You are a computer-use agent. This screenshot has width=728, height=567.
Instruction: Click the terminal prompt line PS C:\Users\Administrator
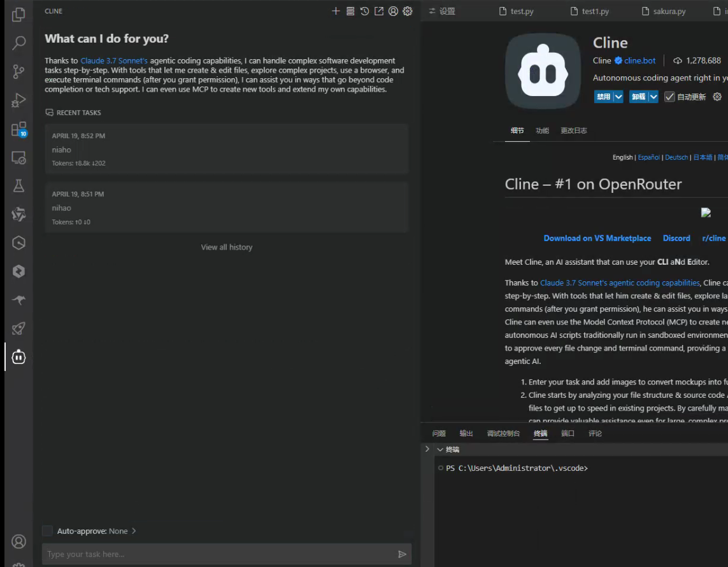pyautogui.click(x=517, y=468)
